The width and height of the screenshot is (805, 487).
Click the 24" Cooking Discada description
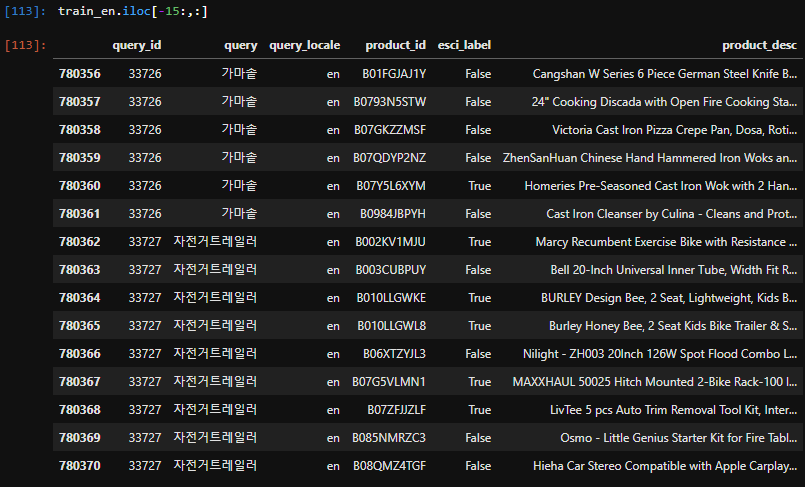pos(664,102)
